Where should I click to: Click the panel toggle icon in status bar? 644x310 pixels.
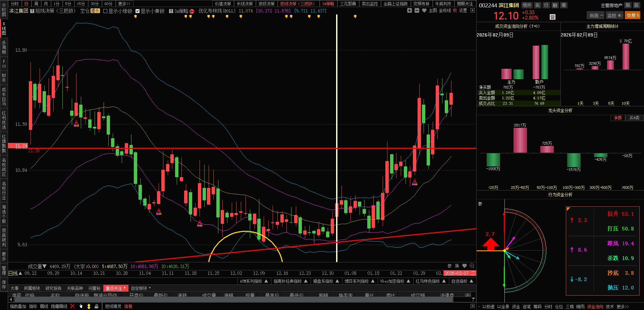(x=473, y=306)
